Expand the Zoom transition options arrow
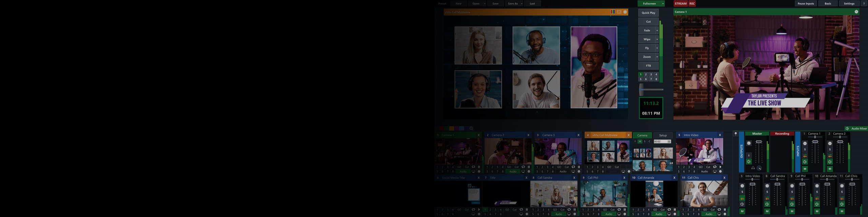The image size is (868, 217). pyautogui.click(x=657, y=57)
